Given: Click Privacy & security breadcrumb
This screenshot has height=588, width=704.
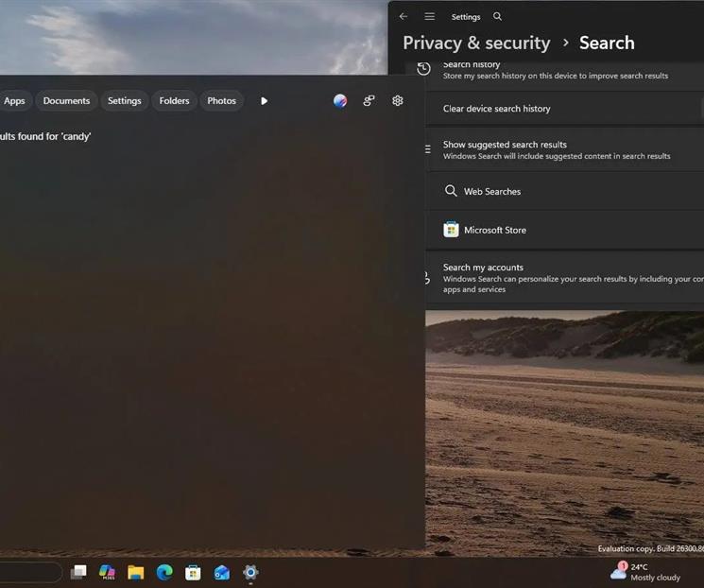Looking at the screenshot, I should [476, 43].
